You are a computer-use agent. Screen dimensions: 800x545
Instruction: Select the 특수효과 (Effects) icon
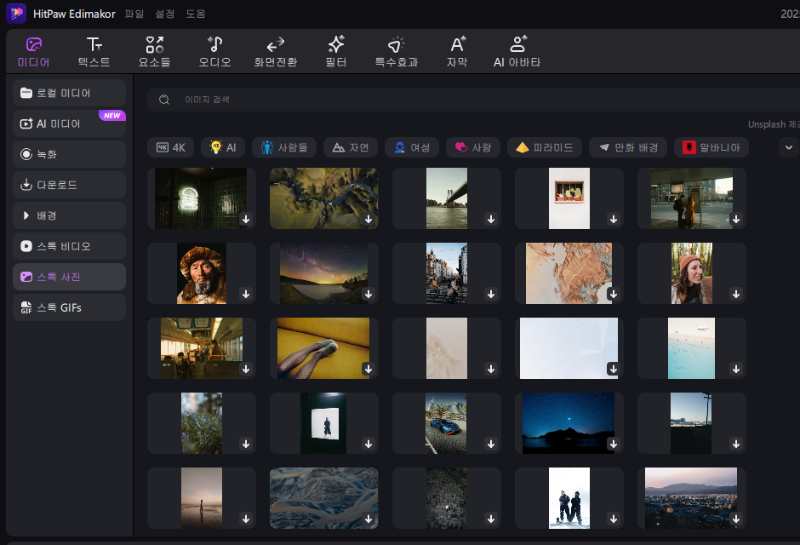pyautogui.click(x=396, y=51)
